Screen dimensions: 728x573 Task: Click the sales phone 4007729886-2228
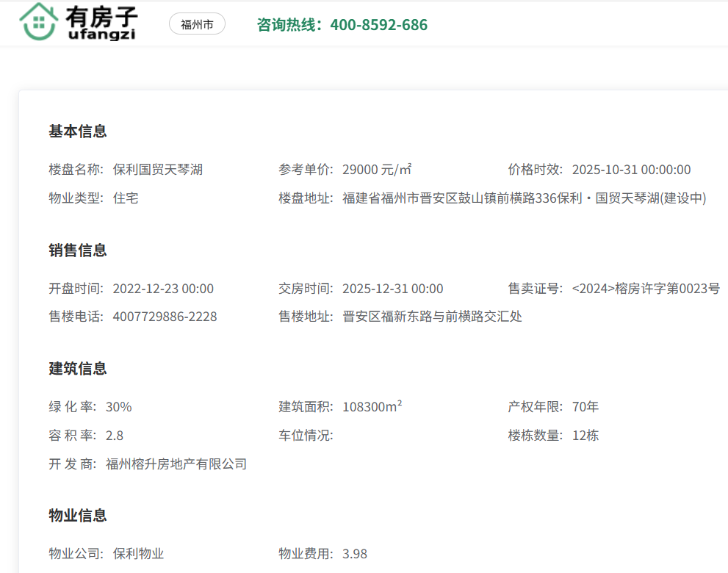(x=165, y=317)
